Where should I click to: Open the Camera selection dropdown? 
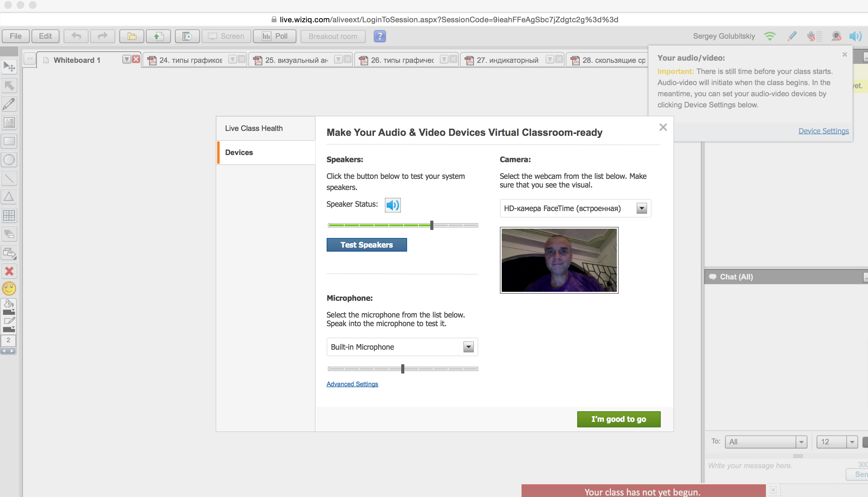(642, 208)
